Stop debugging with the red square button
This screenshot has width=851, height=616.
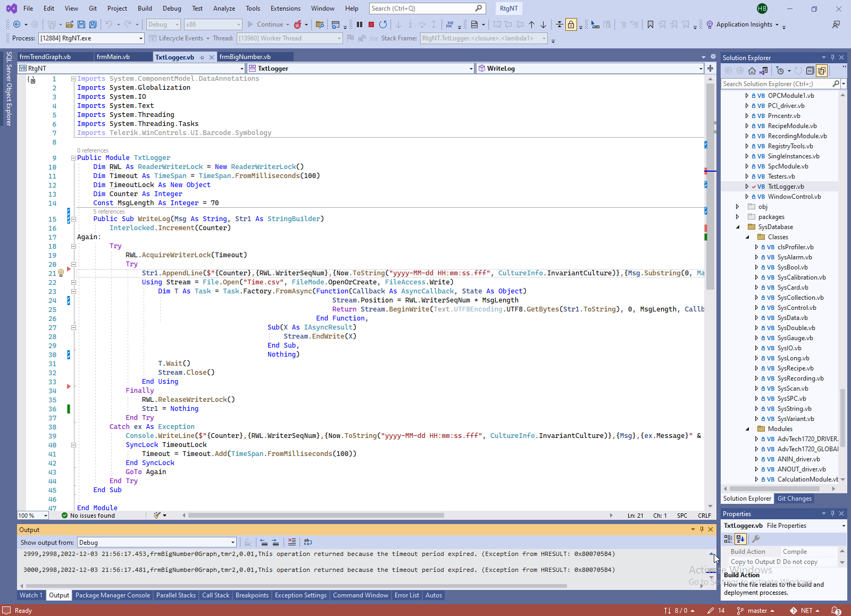371,24
